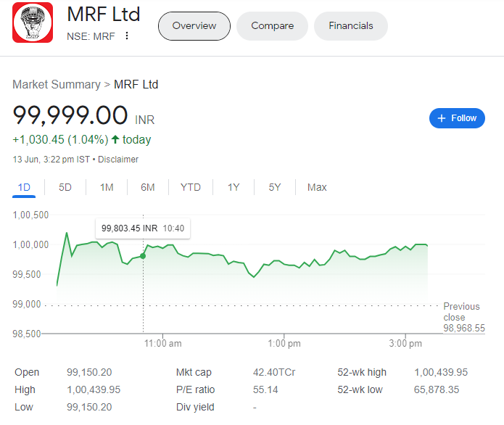Screen dimensions: 504x425
Task: Click the 99,999.00 price value
Action: tap(70, 115)
